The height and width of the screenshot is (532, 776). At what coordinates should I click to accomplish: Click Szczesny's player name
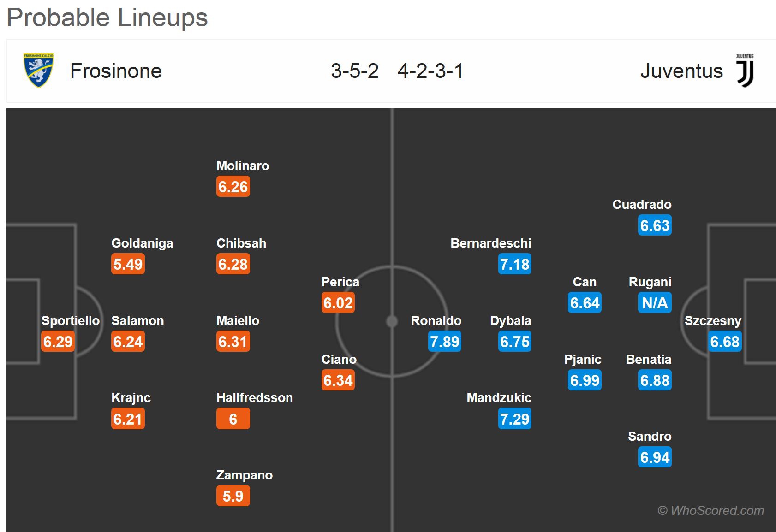pos(713,320)
